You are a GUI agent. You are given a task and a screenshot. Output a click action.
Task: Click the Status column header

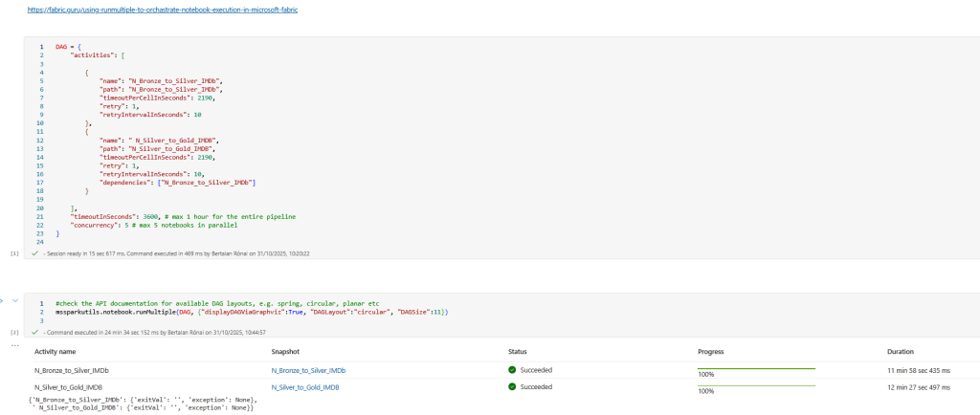tap(518, 352)
